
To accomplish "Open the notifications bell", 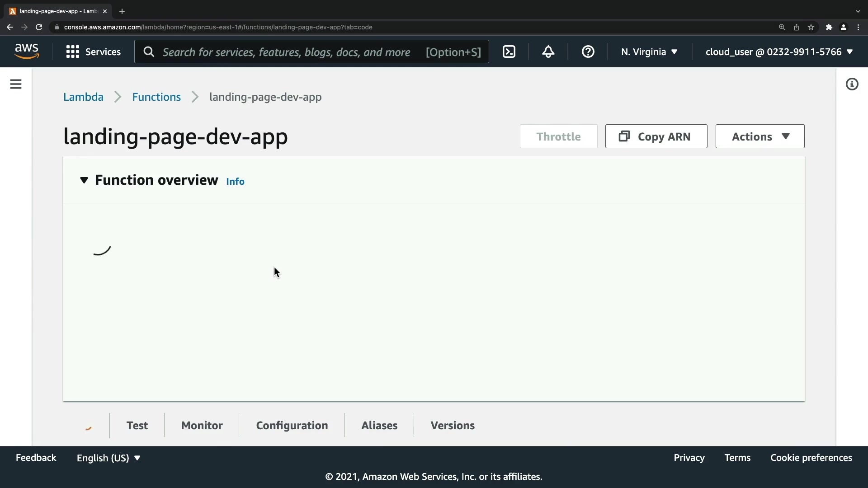I will coord(548,52).
